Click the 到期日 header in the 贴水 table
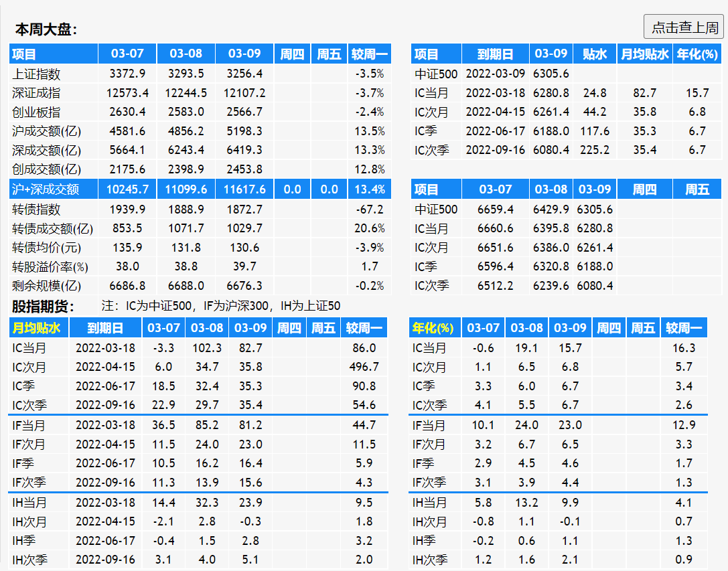 [x=496, y=54]
